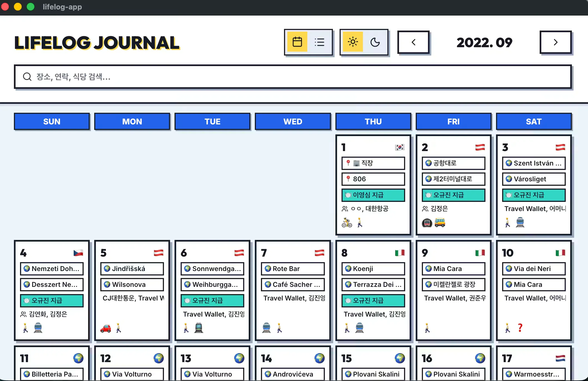Click red car icon on day 5
The image size is (588, 381).
[x=106, y=328]
